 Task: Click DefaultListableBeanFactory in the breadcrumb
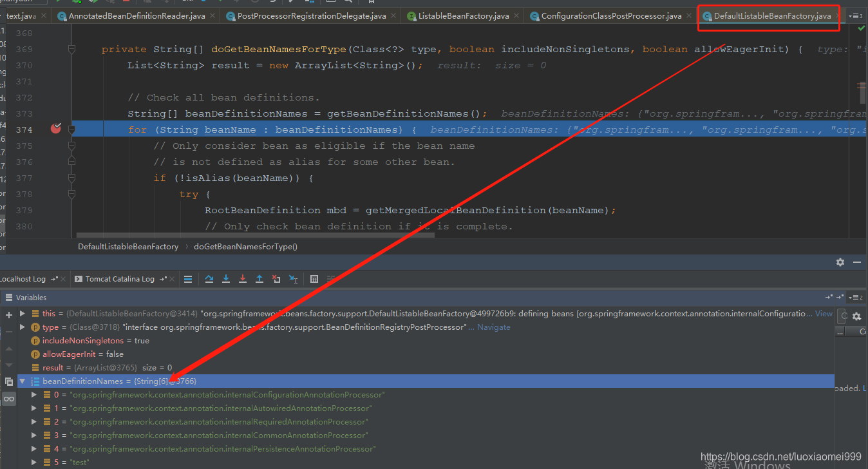click(128, 246)
